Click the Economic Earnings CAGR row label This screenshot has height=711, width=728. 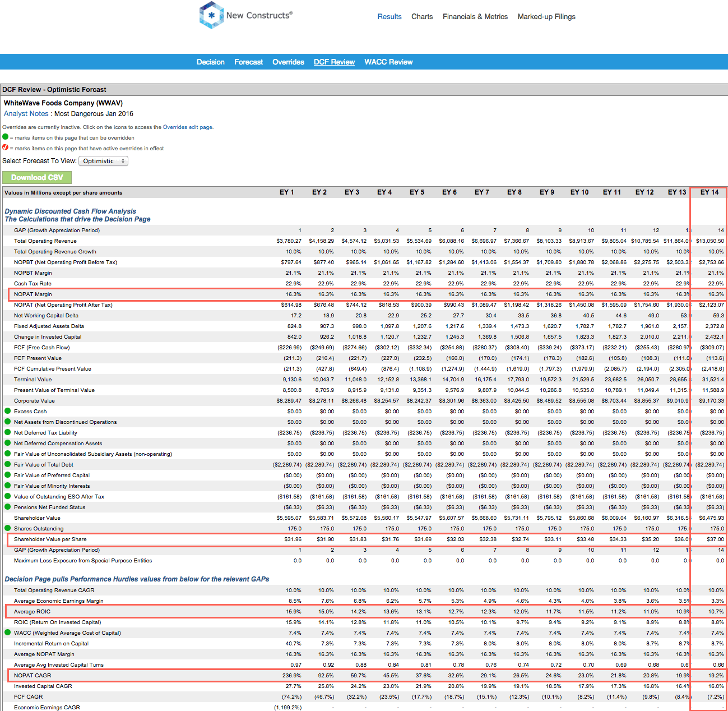pyautogui.click(x=47, y=708)
